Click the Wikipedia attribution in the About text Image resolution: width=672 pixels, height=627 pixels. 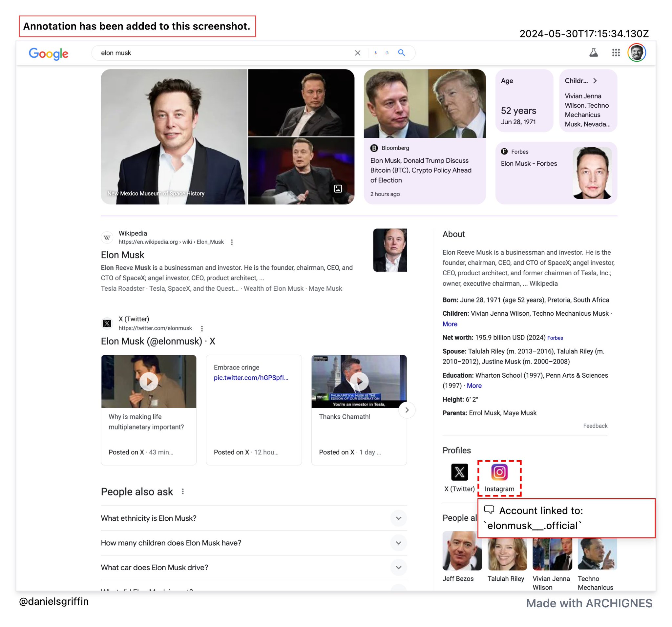click(x=544, y=283)
